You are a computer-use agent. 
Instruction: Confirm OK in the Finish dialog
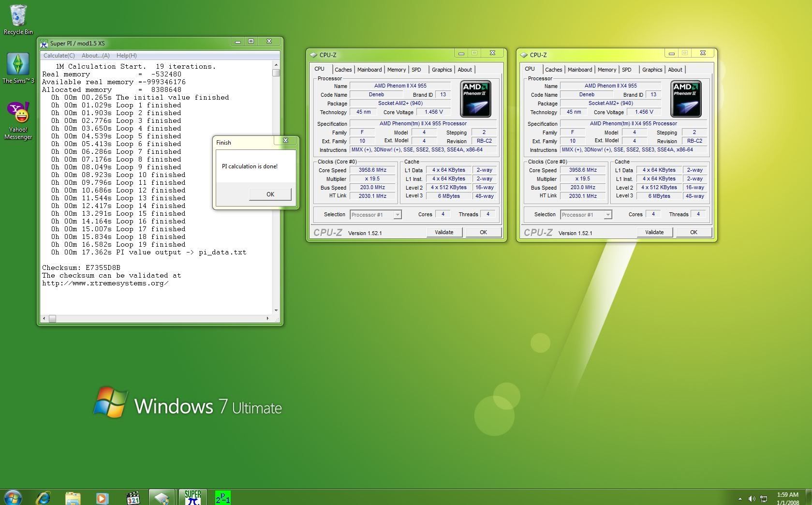tap(270, 194)
